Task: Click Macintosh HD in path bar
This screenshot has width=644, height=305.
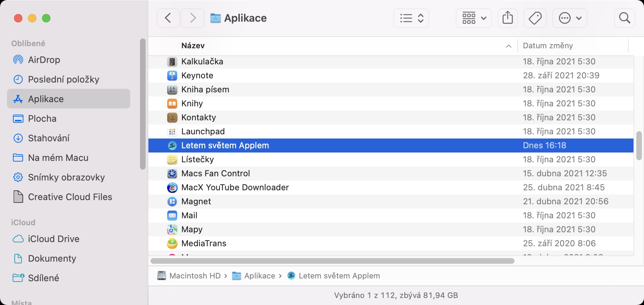Action: point(195,276)
